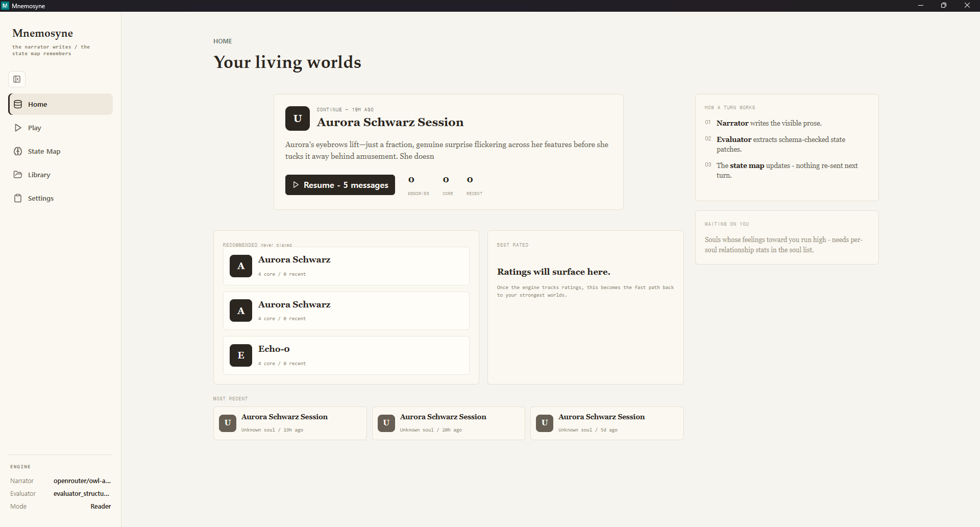Open the Settings page
Image resolution: width=980 pixels, height=527 pixels.
pos(61,198)
